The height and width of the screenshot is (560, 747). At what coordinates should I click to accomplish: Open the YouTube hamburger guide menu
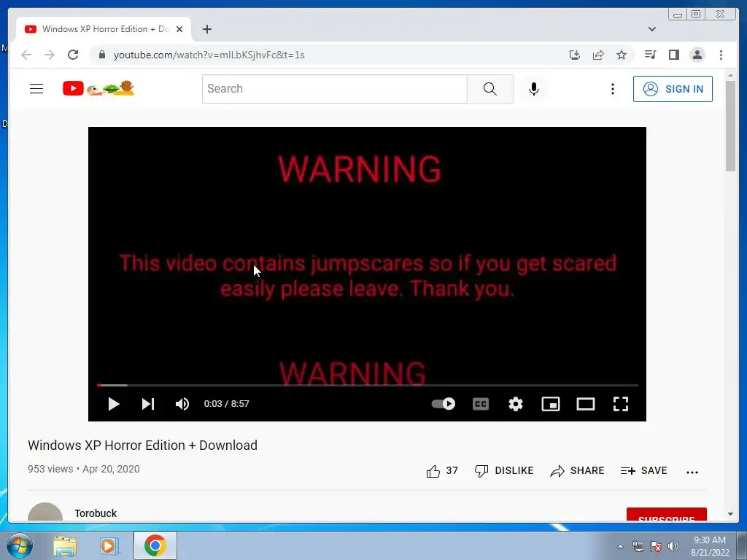[36, 88]
